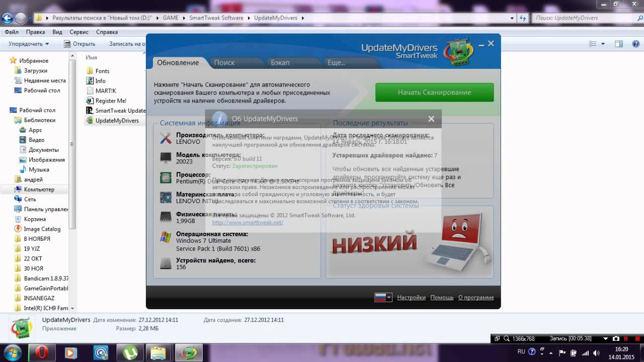Click the GAME breadcrumb in the address bar
The image size is (644, 362).
pos(171,18)
